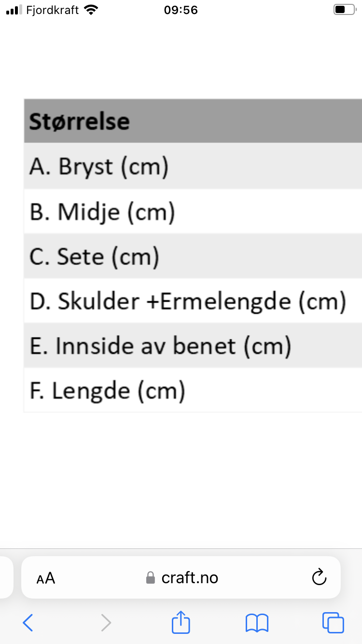
Task: Tap the padlock icon next to craft.no
Action: (150, 577)
